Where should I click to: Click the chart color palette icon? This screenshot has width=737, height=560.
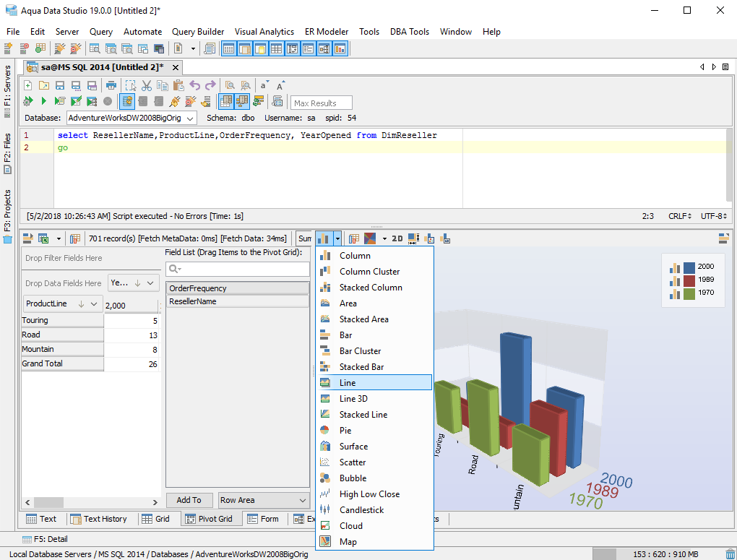(x=371, y=238)
